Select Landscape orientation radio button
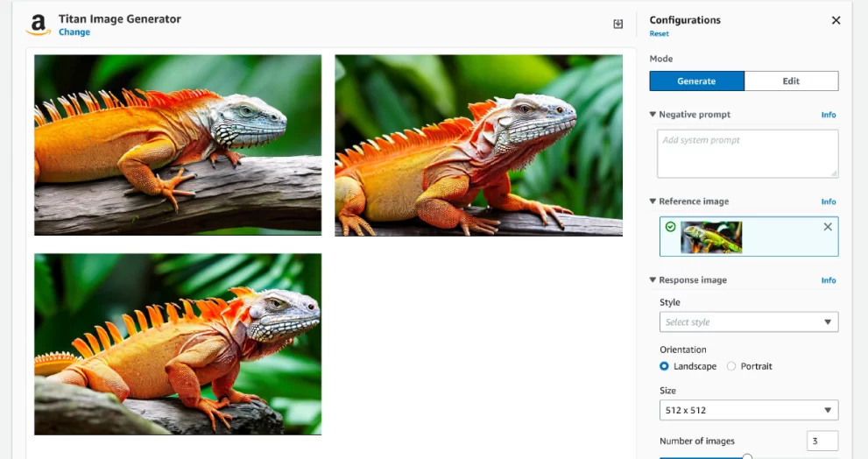Viewport: 868px width, 459px height. 664,366
